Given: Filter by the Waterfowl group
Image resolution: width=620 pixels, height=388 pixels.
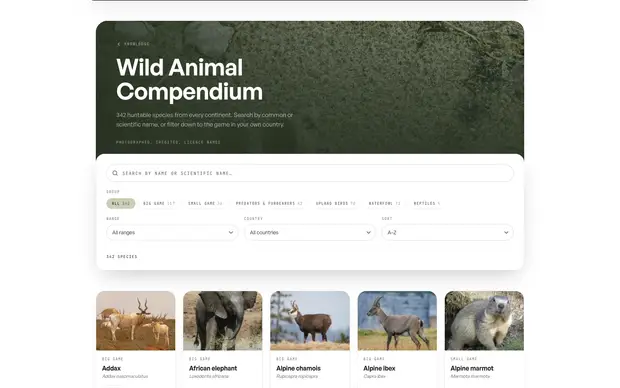Looking at the screenshot, I should pyautogui.click(x=384, y=203).
